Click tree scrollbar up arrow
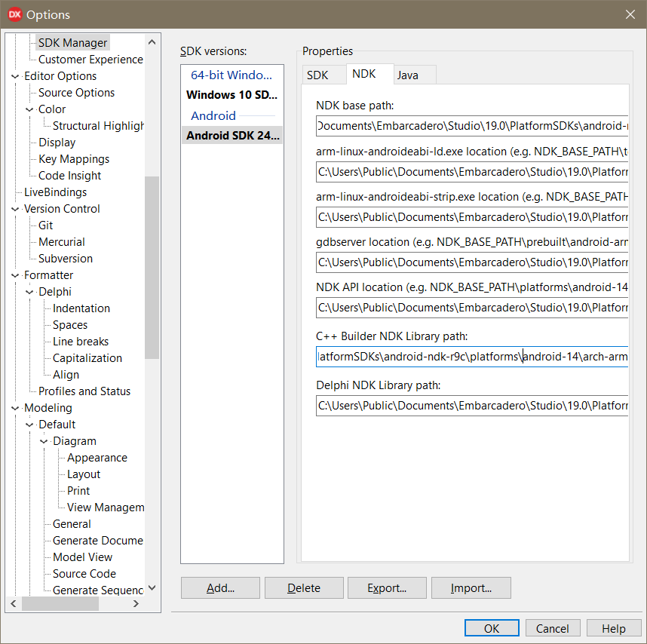Image resolution: width=647 pixels, height=644 pixels. 152,42
